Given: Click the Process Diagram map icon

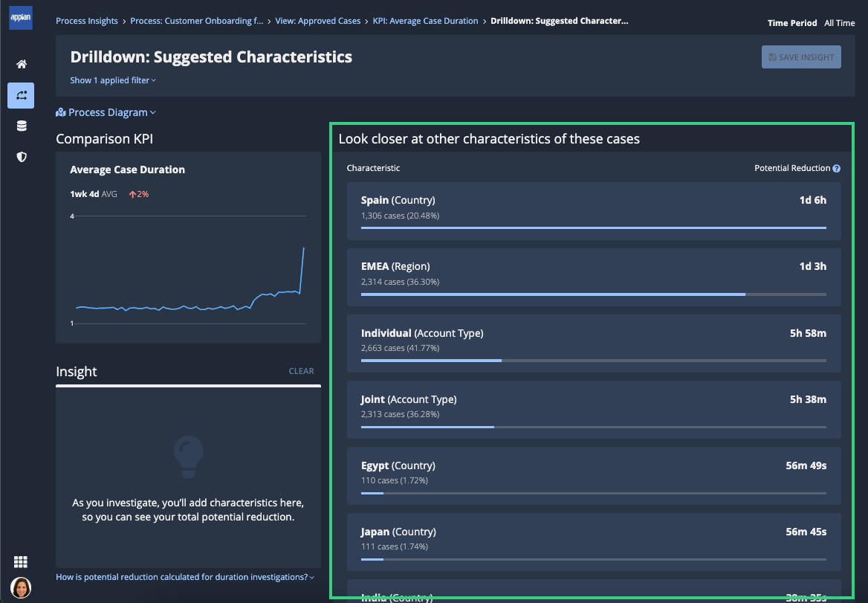Looking at the screenshot, I should (61, 112).
